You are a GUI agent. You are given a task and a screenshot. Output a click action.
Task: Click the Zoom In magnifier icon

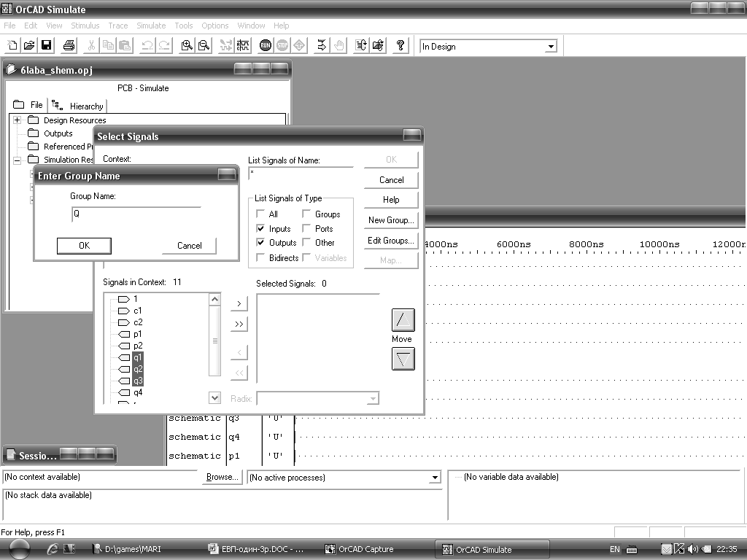[x=187, y=46]
